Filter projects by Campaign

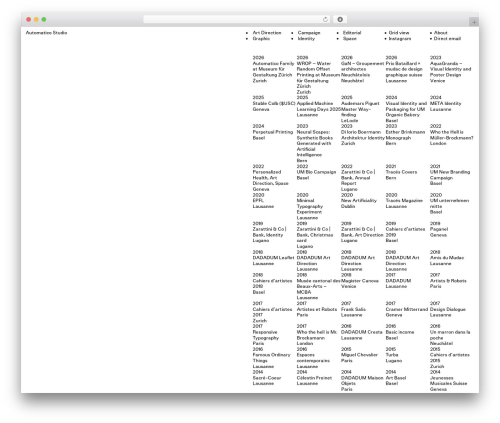point(309,33)
